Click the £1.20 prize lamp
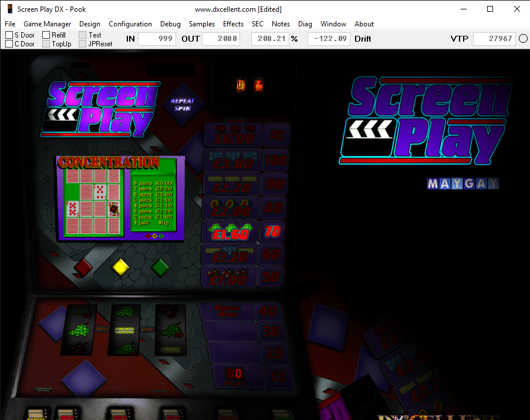This screenshot has height=420, width=530. [229, 254]
